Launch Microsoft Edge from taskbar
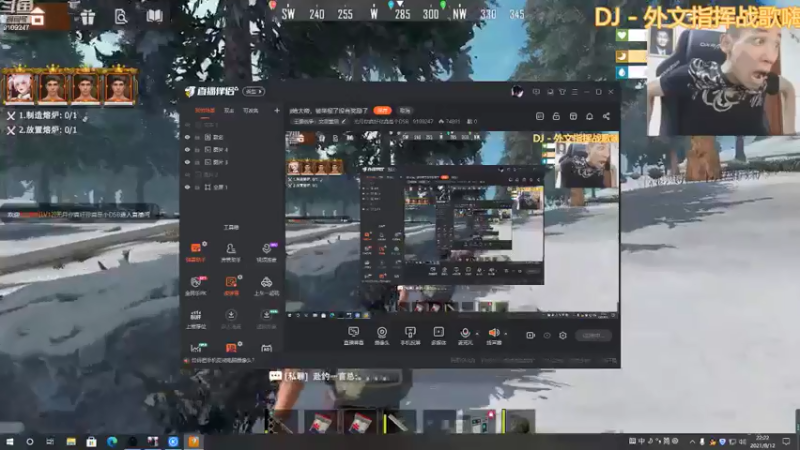The image size is (800, 450). 112,441
